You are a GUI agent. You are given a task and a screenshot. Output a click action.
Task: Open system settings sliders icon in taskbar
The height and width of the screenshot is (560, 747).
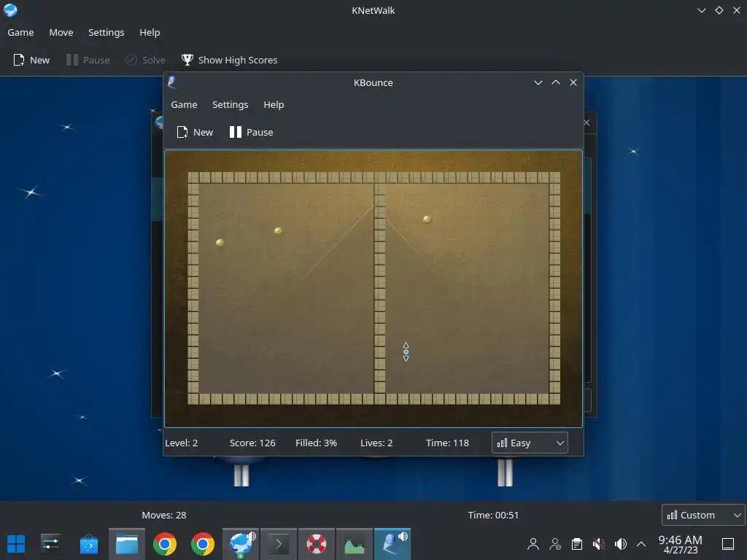pos(50,544)
